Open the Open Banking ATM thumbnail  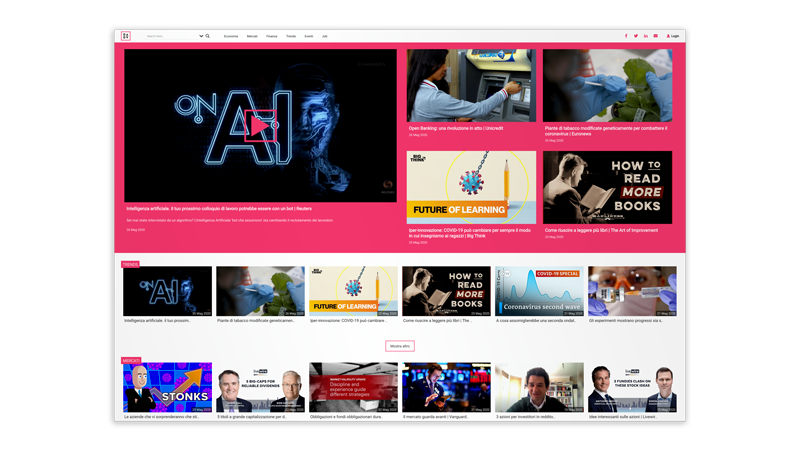pos(471,85)
